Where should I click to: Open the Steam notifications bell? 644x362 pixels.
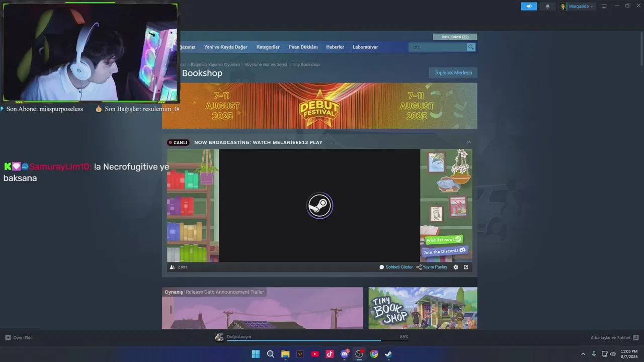coord(547,7)
